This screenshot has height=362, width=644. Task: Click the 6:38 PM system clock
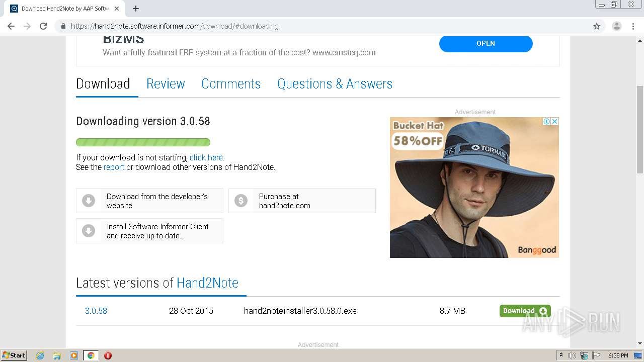point(618,355)
